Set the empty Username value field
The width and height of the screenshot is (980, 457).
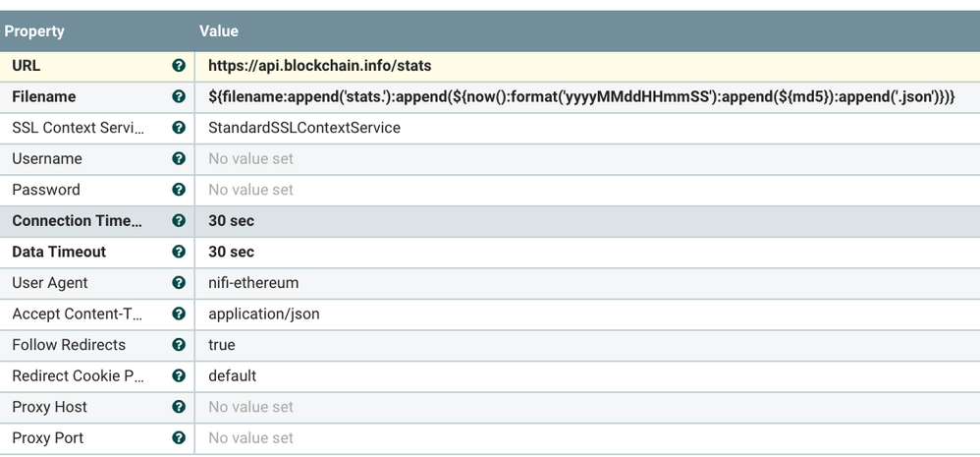pos(251,159)
